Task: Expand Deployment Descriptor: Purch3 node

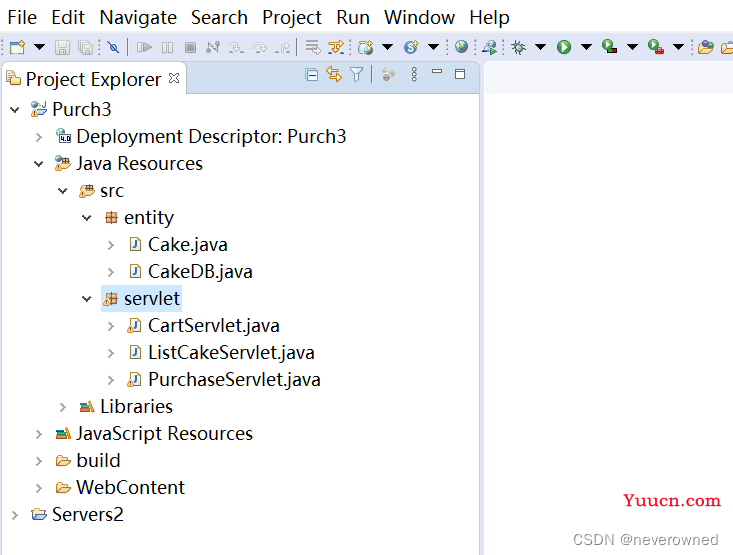Action: [x=39, y=137]
